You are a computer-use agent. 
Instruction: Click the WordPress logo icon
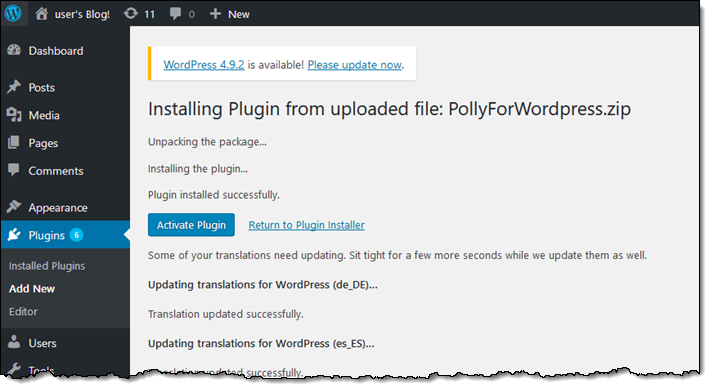13,14
